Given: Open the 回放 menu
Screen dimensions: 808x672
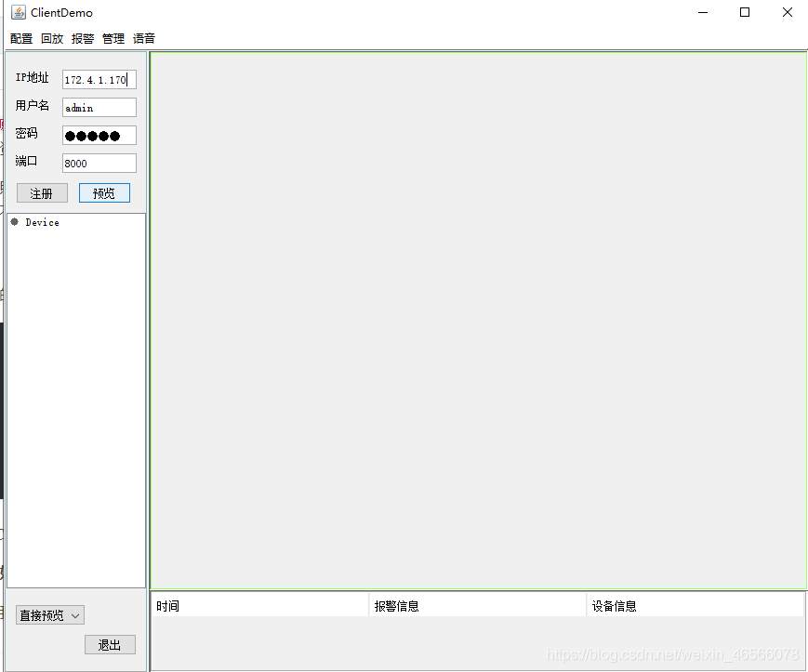Looking at the screenshot, I should tap(51, 38).
